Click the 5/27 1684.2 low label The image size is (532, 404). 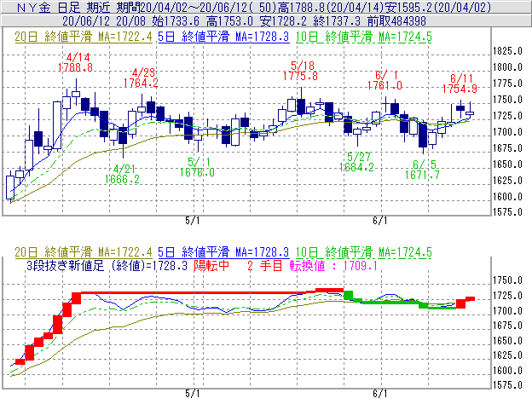point(356,162)
